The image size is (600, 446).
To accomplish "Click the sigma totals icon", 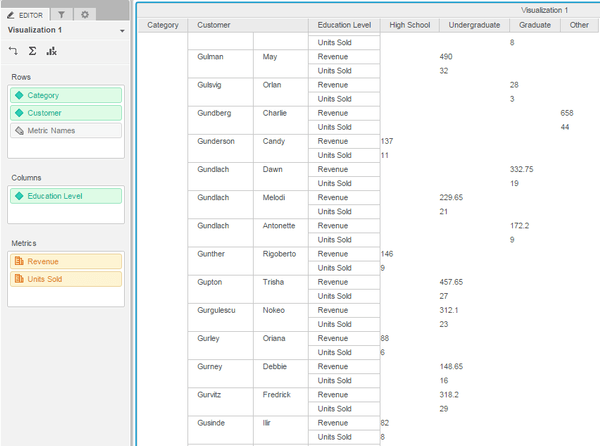I will coord(33,50).
